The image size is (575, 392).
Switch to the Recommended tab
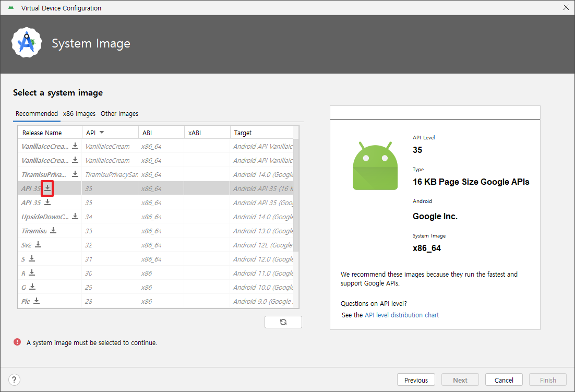point(37,114)
